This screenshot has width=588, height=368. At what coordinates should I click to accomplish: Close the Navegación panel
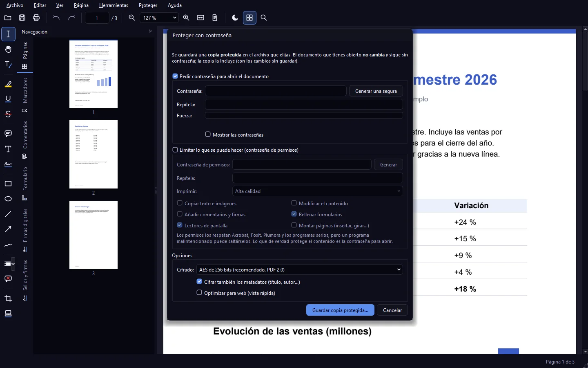tap(150, 31)
